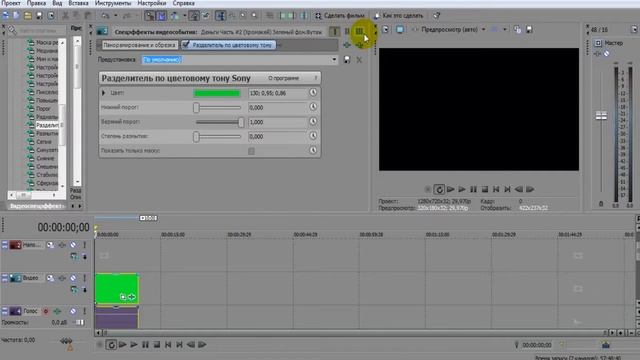Save the project using the toolbar disk icon
640x360 pixels.
click(39, 16)
